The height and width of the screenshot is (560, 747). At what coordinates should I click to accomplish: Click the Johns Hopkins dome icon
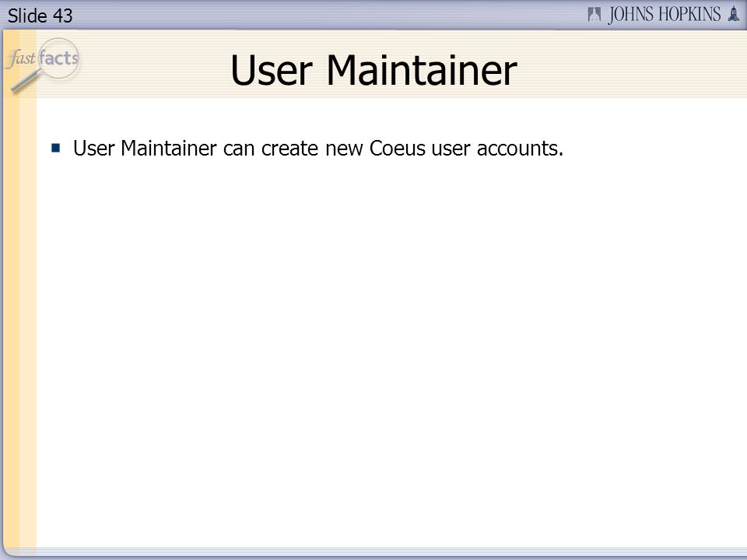(x=734, y=13)
